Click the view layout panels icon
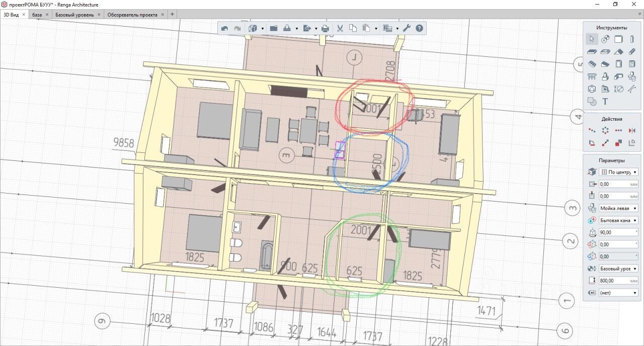Screen dimensions: 644x346 click(x=387, y=29)
